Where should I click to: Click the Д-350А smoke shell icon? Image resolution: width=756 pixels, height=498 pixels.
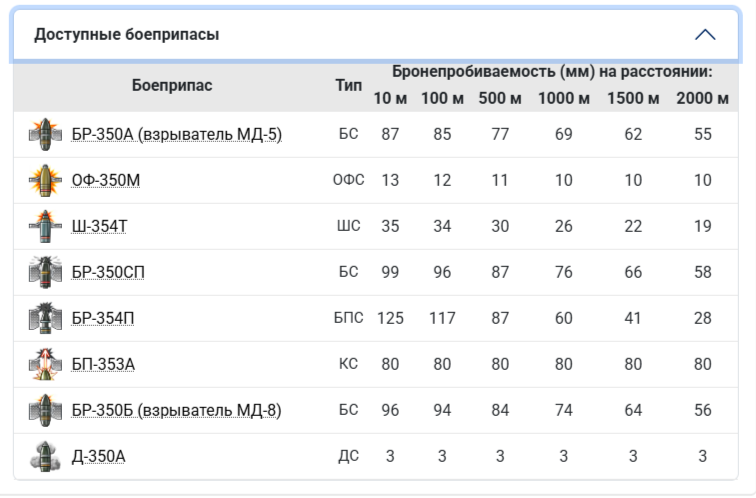[45, 456]
